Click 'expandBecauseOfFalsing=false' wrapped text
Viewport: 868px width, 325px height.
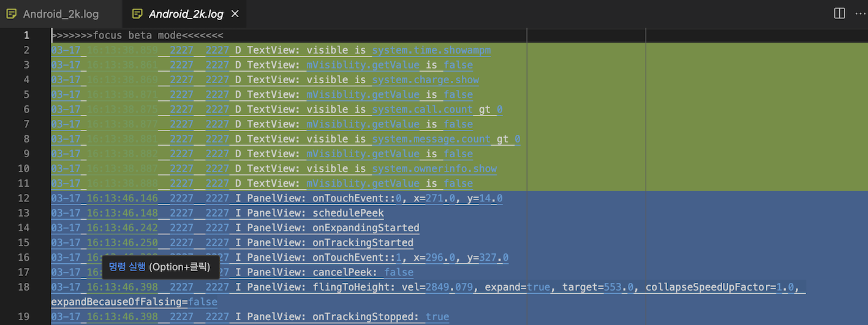coord(134,302)
